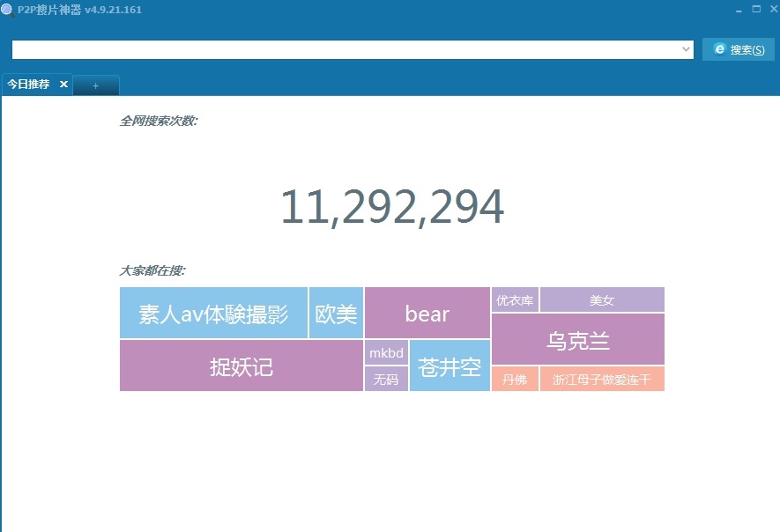Click the 11,292,294 search count number
The image size is (780, 532).
392,206
